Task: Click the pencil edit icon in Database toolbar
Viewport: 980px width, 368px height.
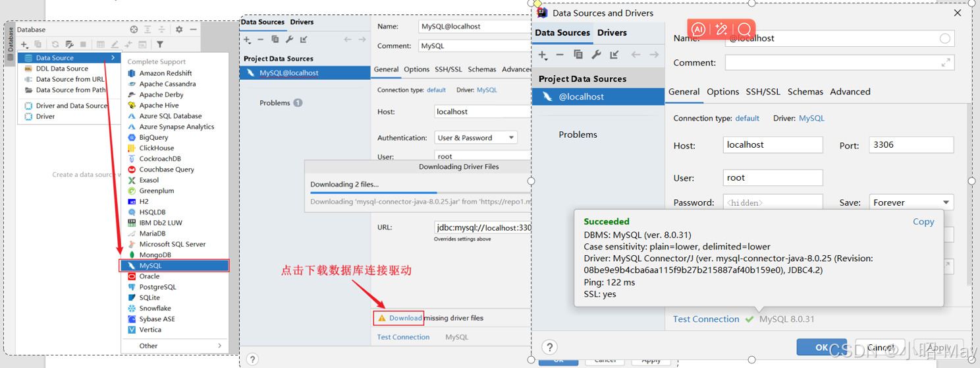Action: 115,44
